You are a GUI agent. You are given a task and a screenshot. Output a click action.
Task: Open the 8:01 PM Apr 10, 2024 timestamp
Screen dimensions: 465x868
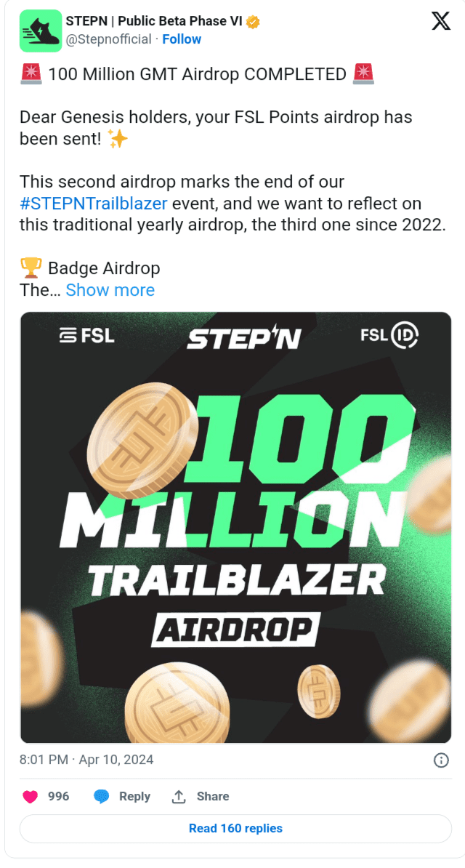86,760
